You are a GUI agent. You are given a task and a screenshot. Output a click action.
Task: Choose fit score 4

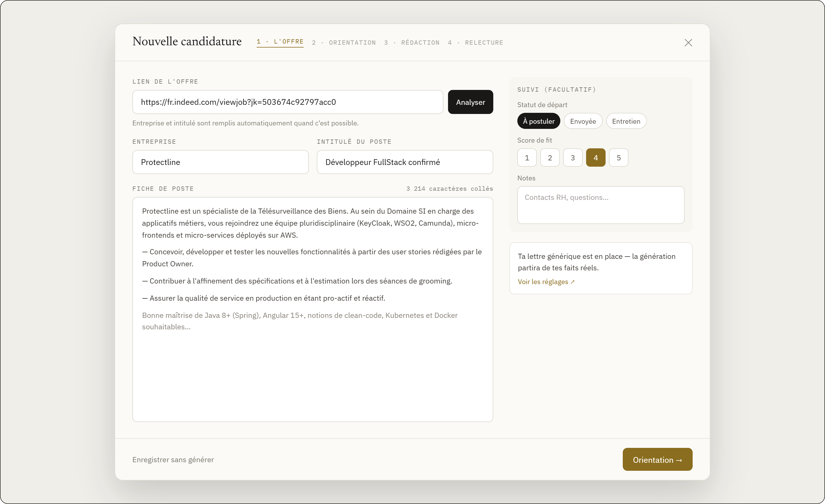pyautogui.click(x=595, y=157)
